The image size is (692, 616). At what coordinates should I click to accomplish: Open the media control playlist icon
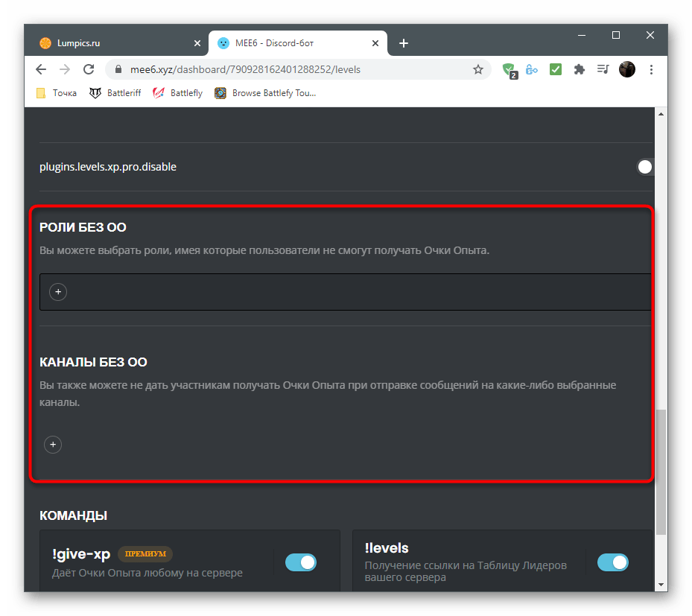(x=603, y=69)
